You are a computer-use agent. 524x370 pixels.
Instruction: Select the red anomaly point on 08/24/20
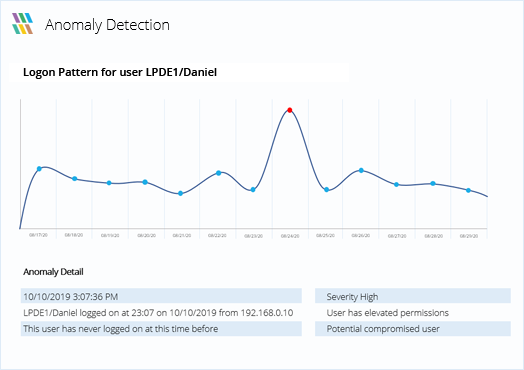click(290, 110)
